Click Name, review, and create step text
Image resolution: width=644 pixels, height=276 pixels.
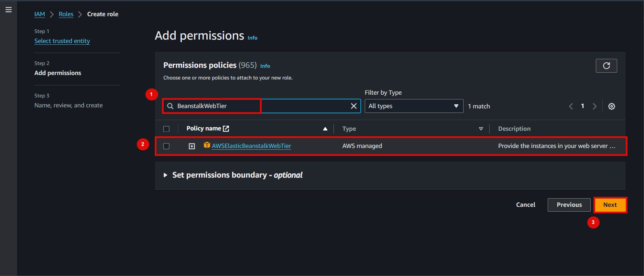pyautogui.click(x=68, y=105)
